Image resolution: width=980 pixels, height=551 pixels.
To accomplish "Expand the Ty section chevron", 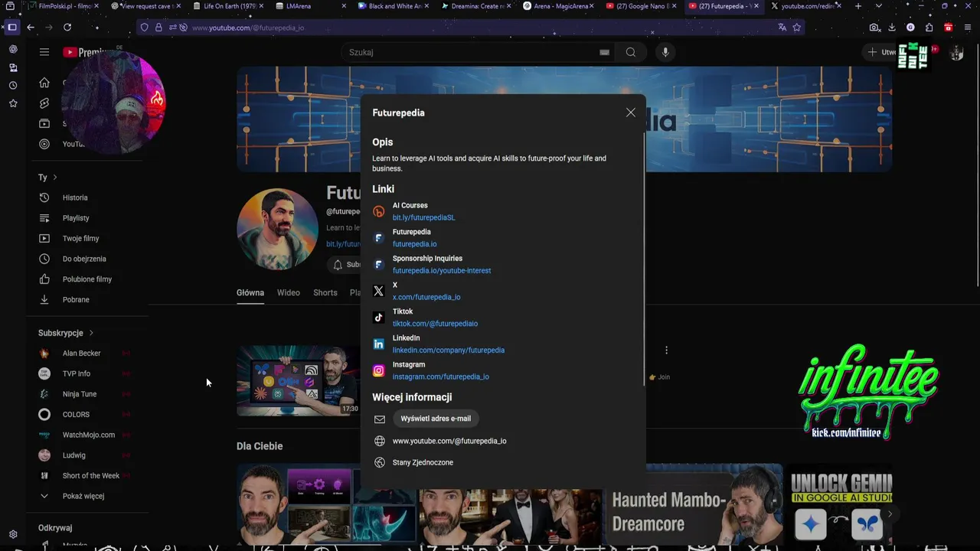I will pyautogui.click(x=54, y=178).
